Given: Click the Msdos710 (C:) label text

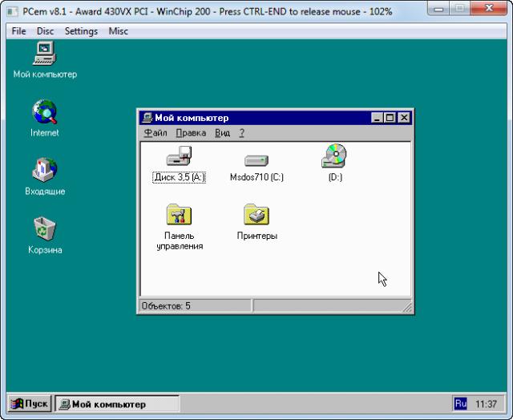Looking at the screenshot, I should tap(256, 177).
